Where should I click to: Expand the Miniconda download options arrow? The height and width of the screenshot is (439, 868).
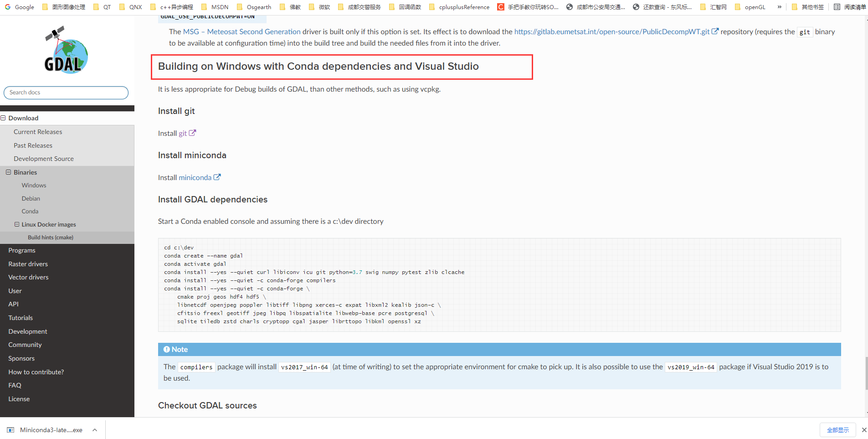(95, 430)
